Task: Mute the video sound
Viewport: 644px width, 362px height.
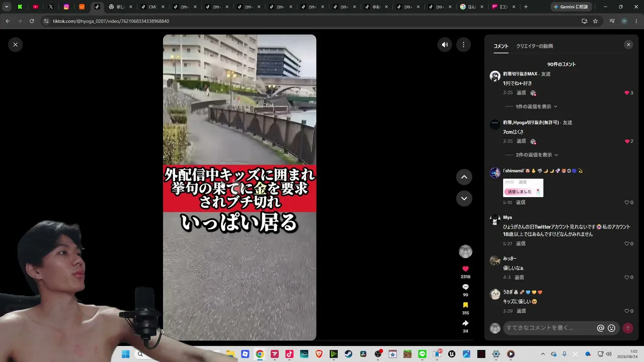Action: click(445, 45)
